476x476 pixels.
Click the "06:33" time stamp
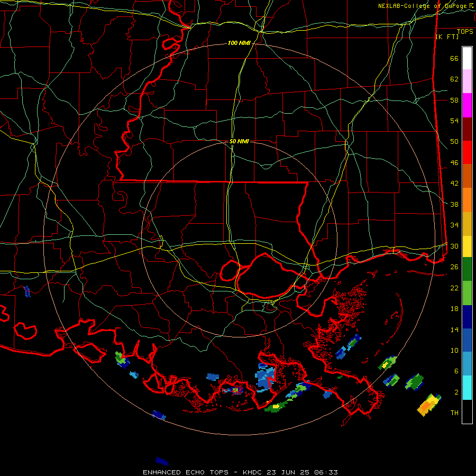(x=326, y=472)
